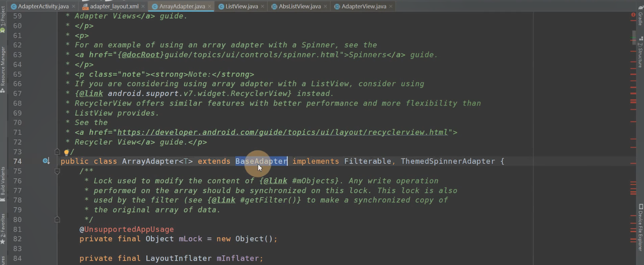The width and height of the screenshot is (644, 265).
Task: Click the Filterable interface name
Action: [368, 161]
